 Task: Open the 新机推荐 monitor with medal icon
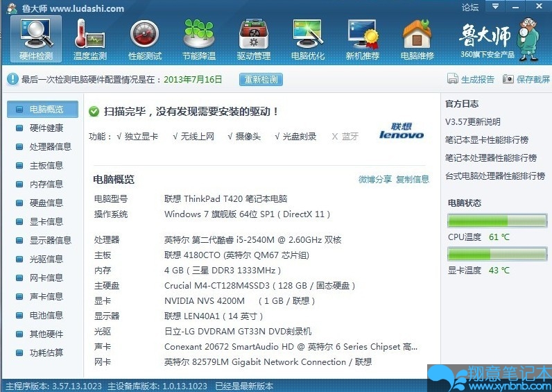click(x=362, y=39)
